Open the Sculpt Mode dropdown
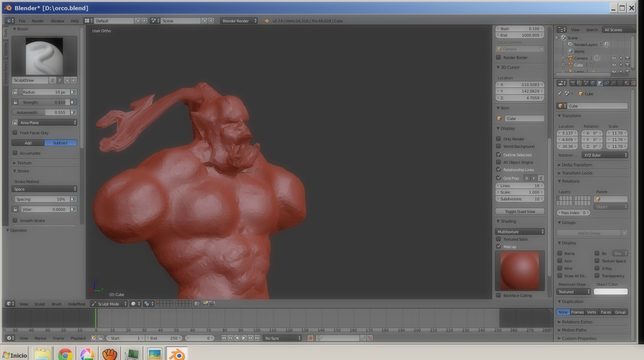The width and height of the screenshot is (644, 360). [x=109, y=304]
